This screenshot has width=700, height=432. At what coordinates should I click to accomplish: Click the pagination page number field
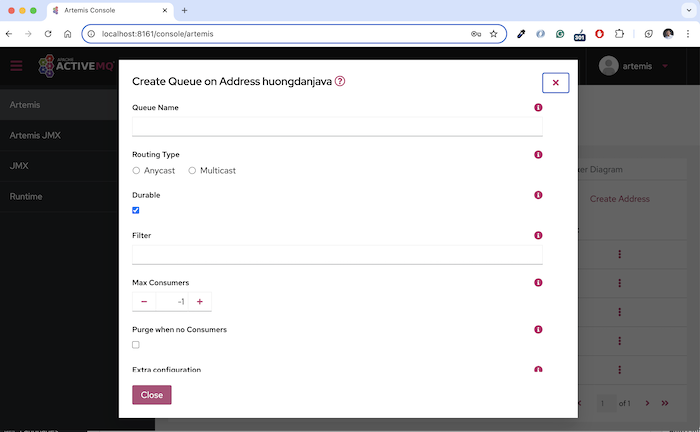pyautogui.click(x=606, y=403)
